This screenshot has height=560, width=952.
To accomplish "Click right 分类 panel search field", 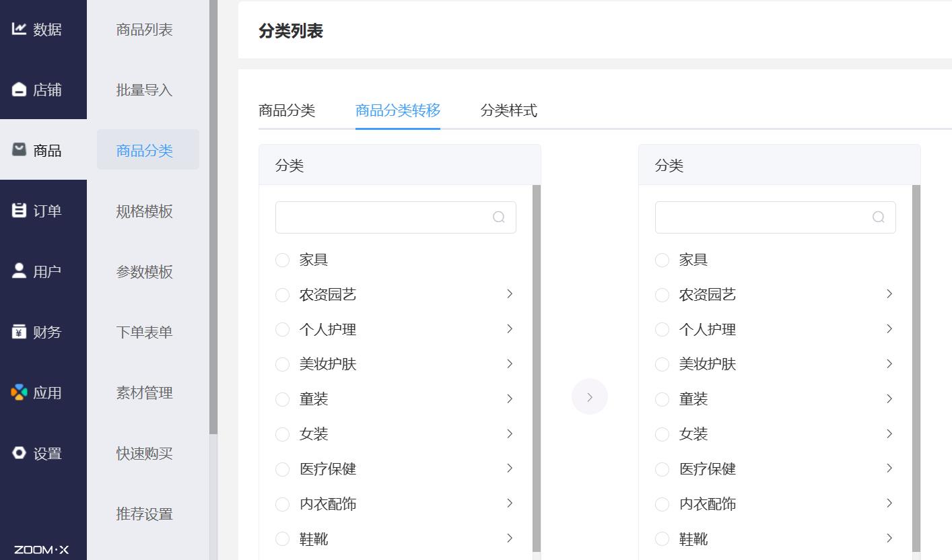I will [x=776, y=217].
